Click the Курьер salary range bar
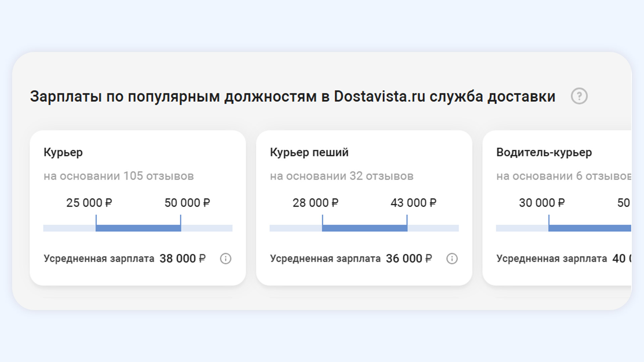 click(x=138, y=228)
